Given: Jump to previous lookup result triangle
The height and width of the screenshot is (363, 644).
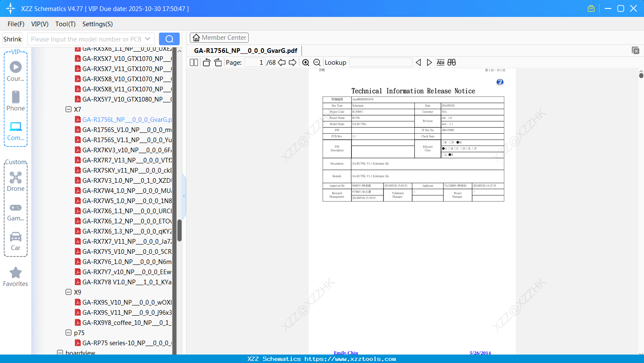Looking at the screenshot, I should pyautogui.click(x=418, y=63).
